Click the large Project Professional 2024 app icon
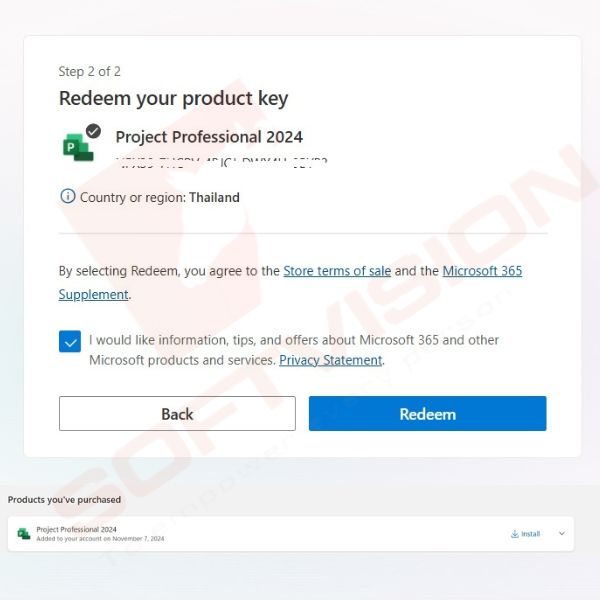The image size is (600, 600). coord(78,147)
